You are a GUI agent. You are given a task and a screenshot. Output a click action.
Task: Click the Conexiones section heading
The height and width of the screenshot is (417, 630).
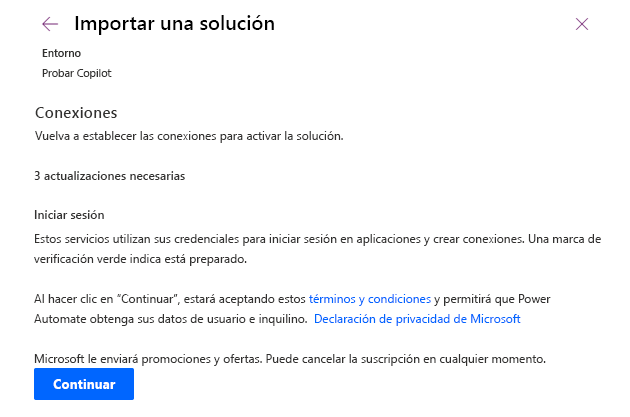pyautogui.click(x=76, y=113)
